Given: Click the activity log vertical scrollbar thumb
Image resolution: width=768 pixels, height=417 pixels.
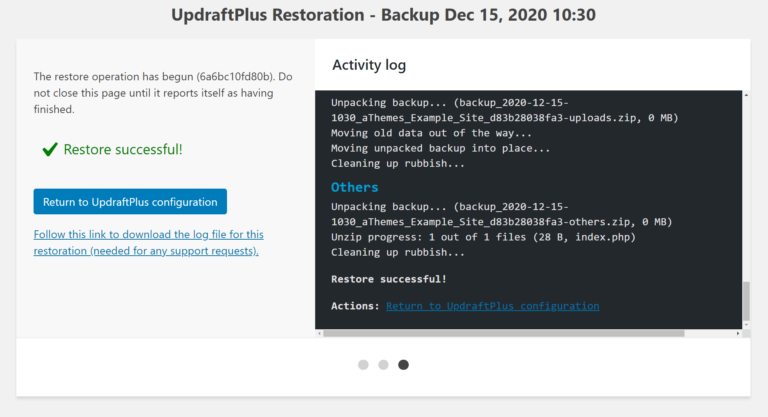Looking at the screenshot, I should coord(743,300).
